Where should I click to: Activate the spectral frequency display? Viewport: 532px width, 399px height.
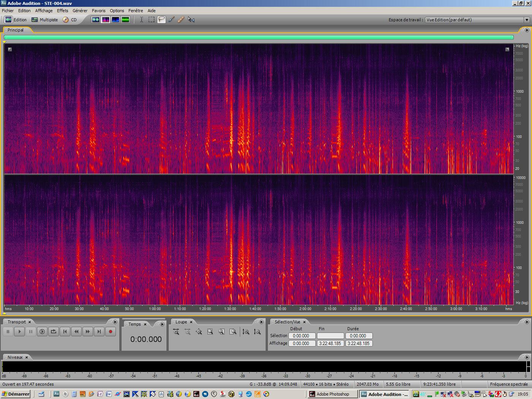[x=106, y=19]
